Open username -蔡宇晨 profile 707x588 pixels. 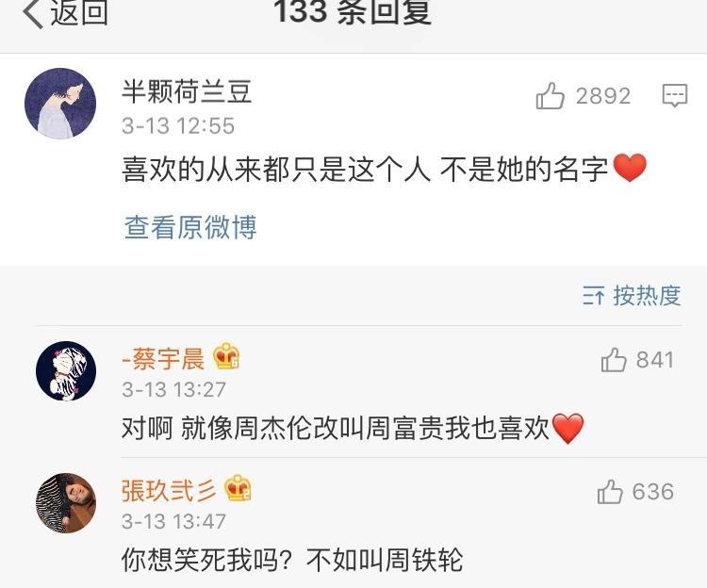coord(163,359)
